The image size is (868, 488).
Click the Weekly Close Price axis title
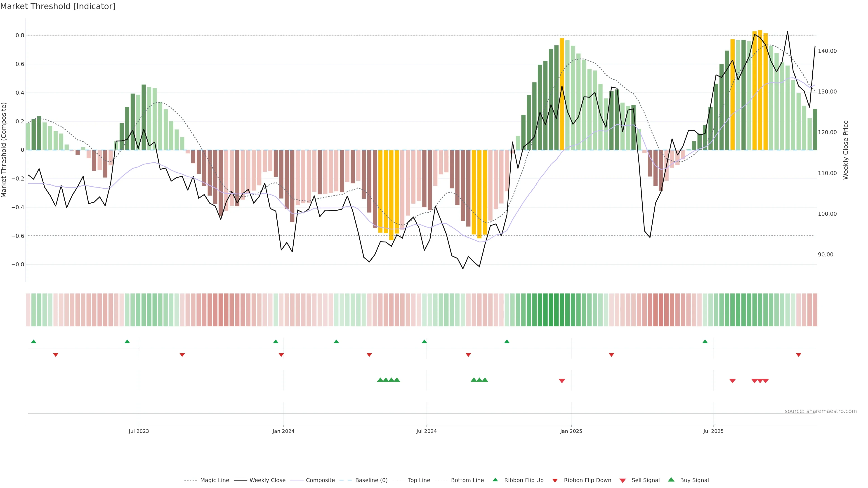[x=845, y=150]
